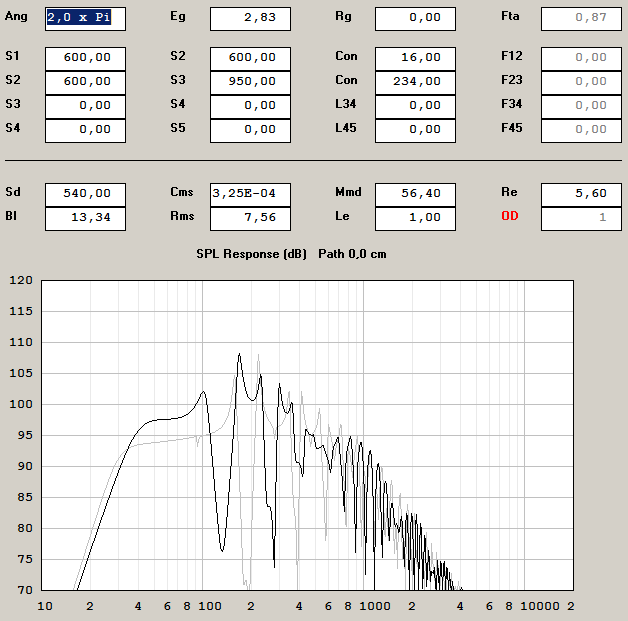Click the Rms label
This screenshot has width=628, height=621.
[x=182, y=216]
